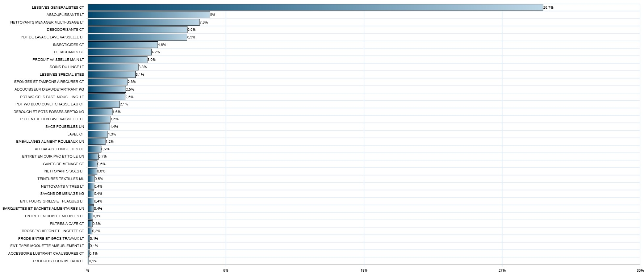Screen dimensions: 644x276
Task: Click the SOINS DU LINGE LT bar
Action: pos(113,67)
